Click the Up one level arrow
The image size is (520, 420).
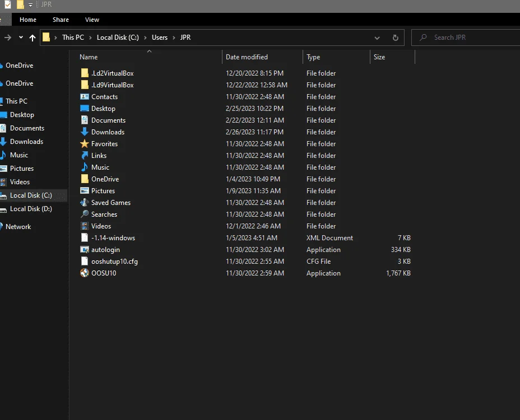click(32, 38)
